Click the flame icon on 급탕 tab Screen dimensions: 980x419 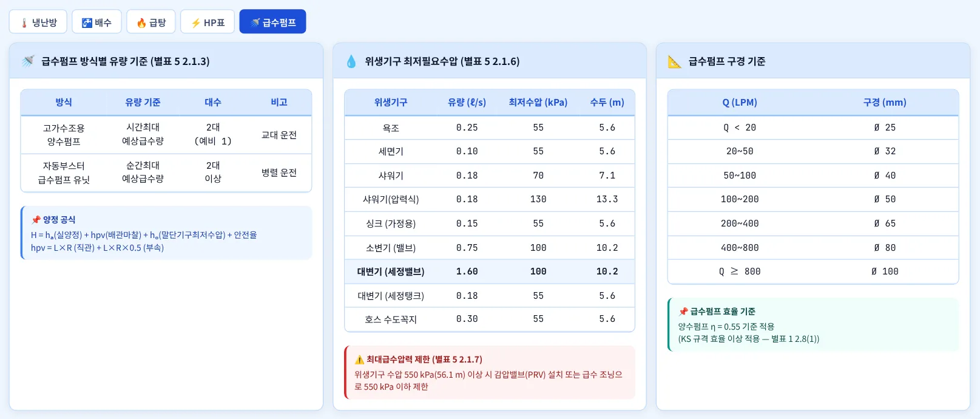tap(141, 23)
